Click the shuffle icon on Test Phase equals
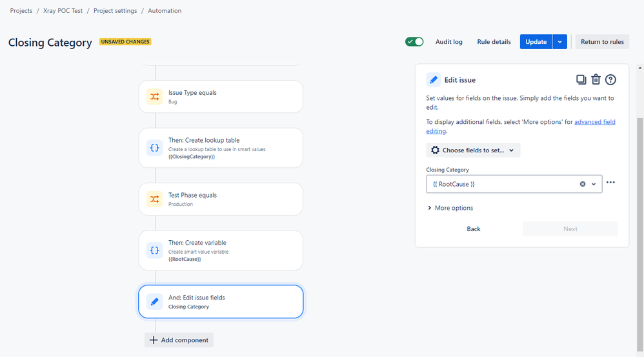 (x=154, y=199)
